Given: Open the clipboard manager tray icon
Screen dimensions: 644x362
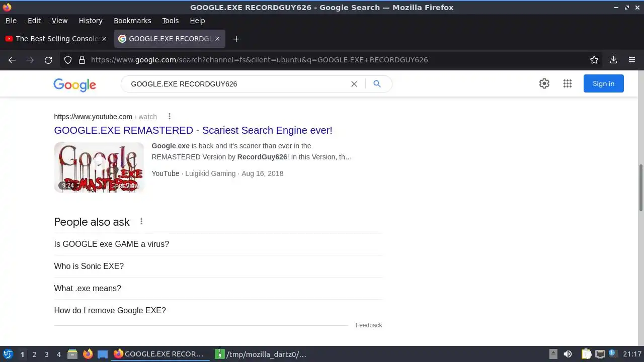Looking at the screenshot, I should click(x=586, y=354).
